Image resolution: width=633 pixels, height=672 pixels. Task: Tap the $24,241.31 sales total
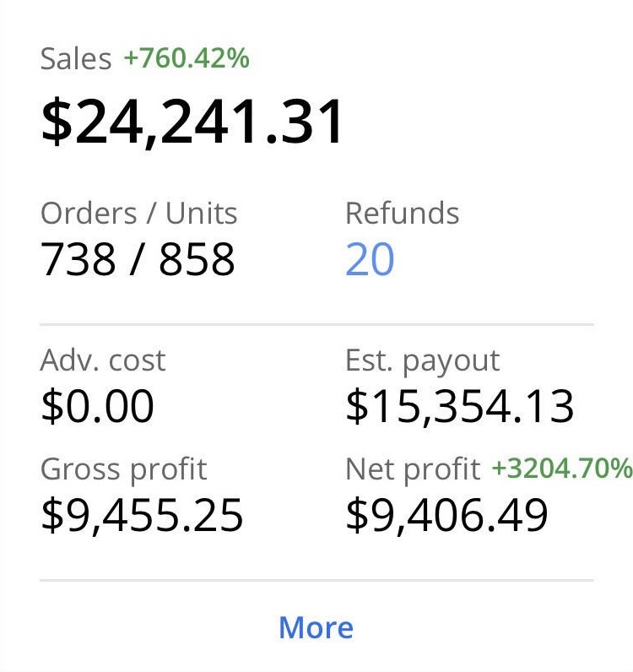pyautogui.click(x=192, y=121)
